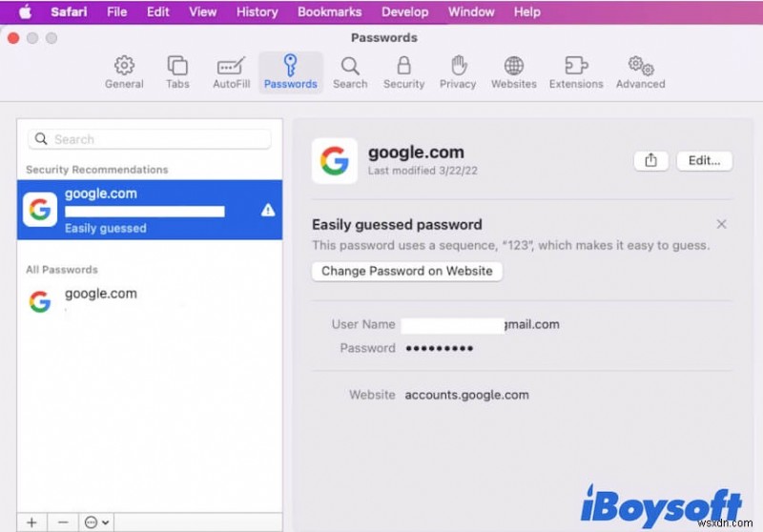Open the AutoFill preferences pane
Image resolution: width=763 pixels, height=532 pixels.
pos(231,72)
